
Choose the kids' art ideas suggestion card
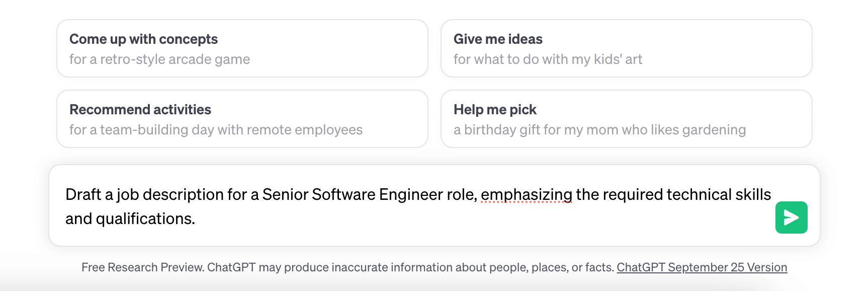626,48
